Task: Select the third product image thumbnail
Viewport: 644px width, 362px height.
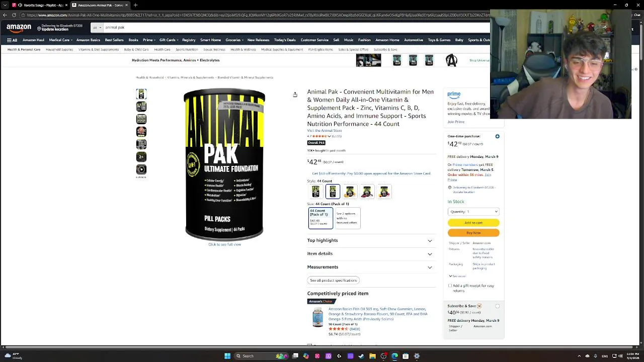Action: coord(141,119)
